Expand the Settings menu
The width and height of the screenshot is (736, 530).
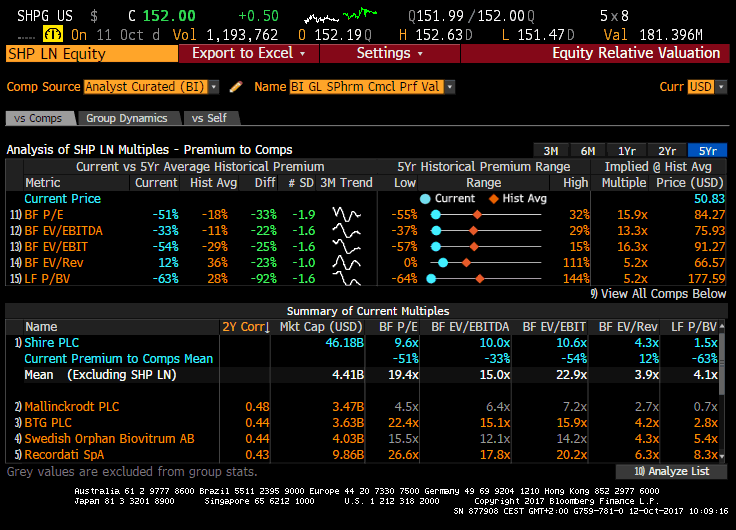coord(390,54)
